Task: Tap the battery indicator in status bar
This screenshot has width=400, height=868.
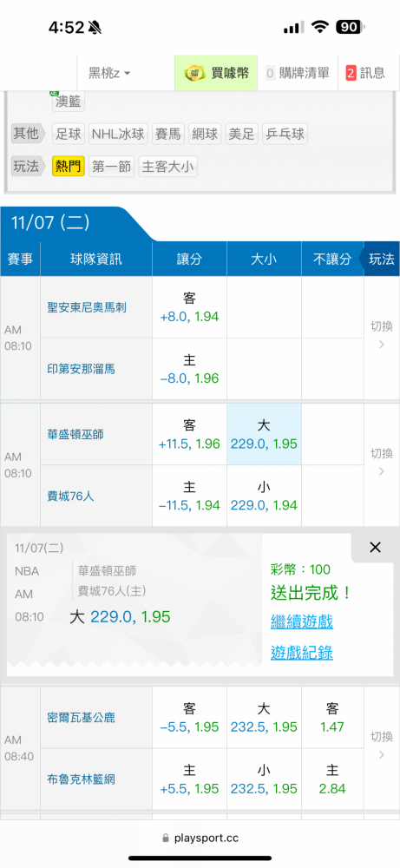Action: pos(351,27)
